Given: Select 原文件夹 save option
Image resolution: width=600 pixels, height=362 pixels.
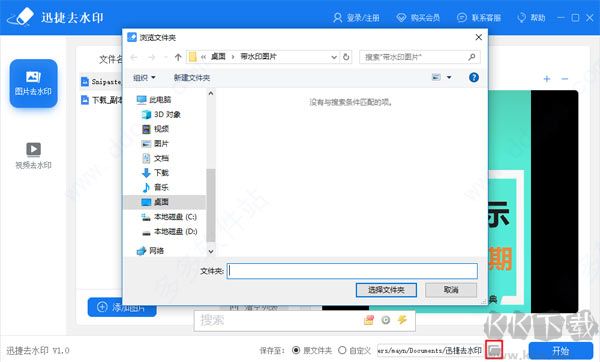Looking at the screenshot, I should pos(311,350).
